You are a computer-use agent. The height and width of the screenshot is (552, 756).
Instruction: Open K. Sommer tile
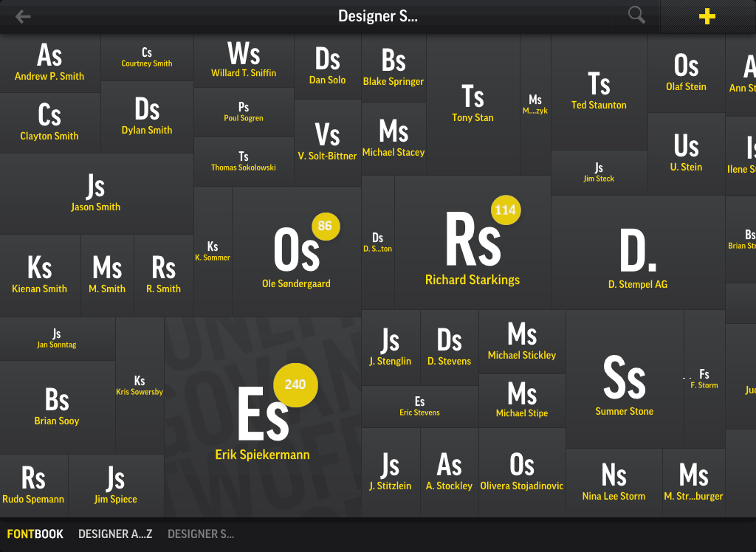click(x=213, y=251)
